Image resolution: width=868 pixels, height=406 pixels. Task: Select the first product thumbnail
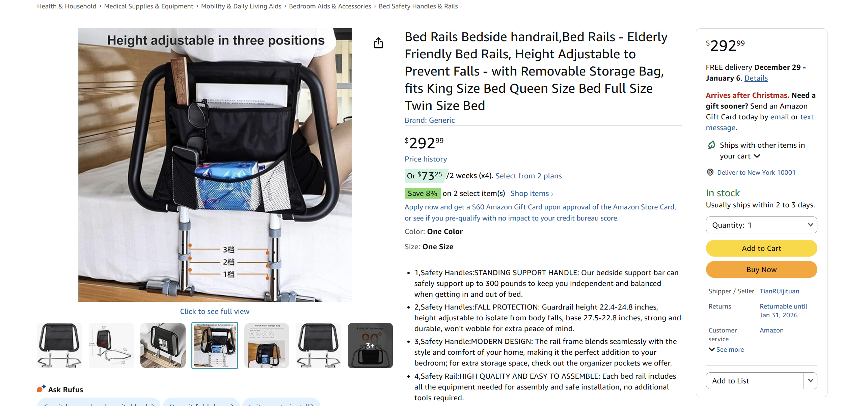point(59,345)
